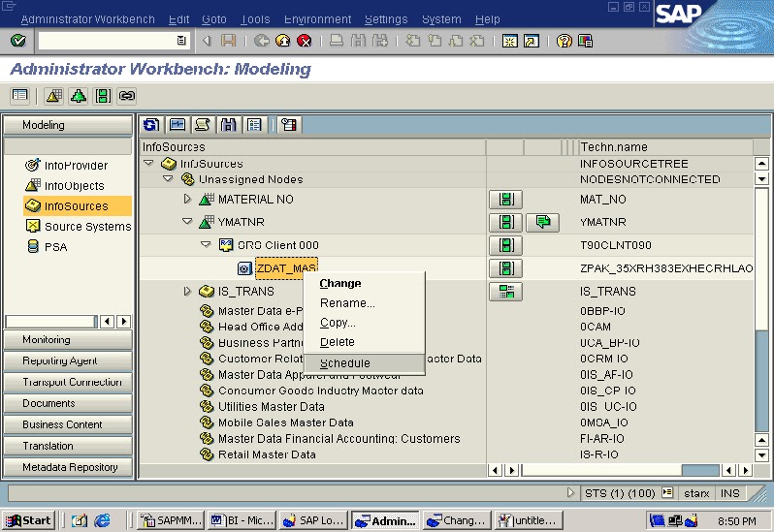The image size is (774, 532).
Task: Click the Edit InfoObjects triangle icon
Action: [53, 95]
